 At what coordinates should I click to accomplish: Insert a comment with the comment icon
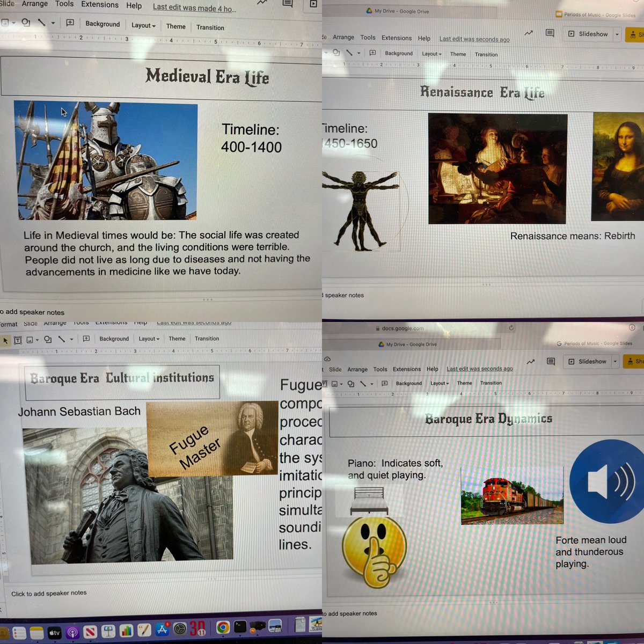click(86, 339)
